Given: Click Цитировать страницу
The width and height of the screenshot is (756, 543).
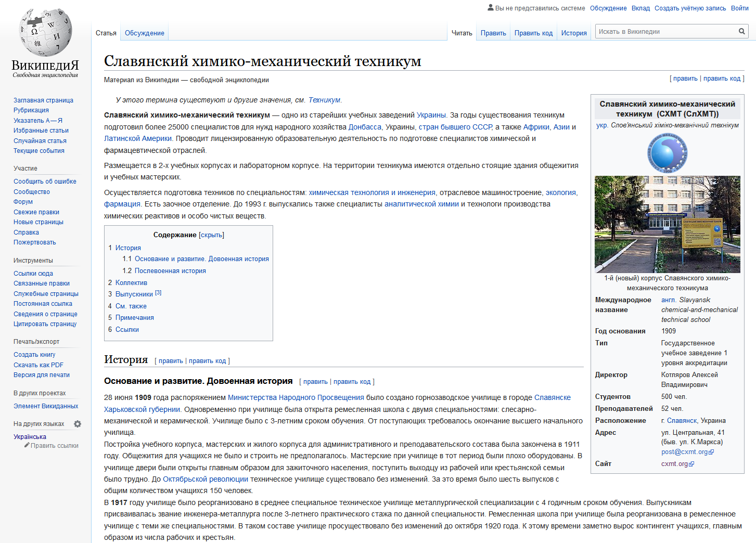Looking at the screenshot, I should click(x=45, y=324).
